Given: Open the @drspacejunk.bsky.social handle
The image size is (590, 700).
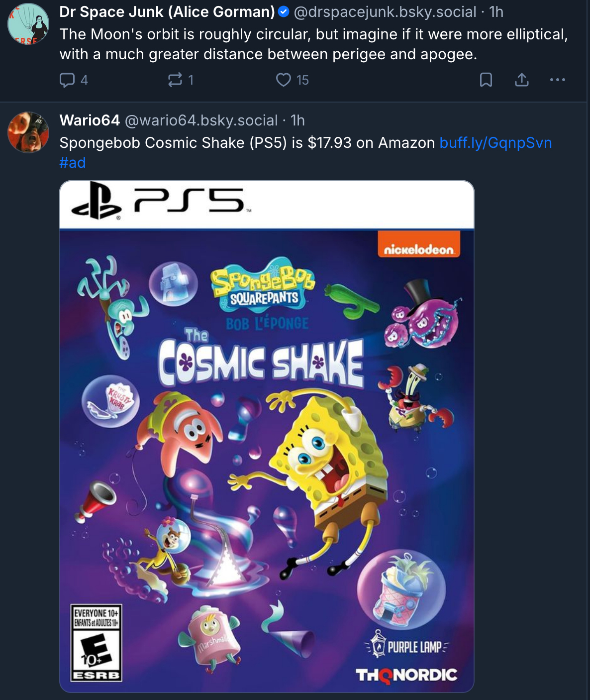Looking at the screenshot, I should coord(385,11).
